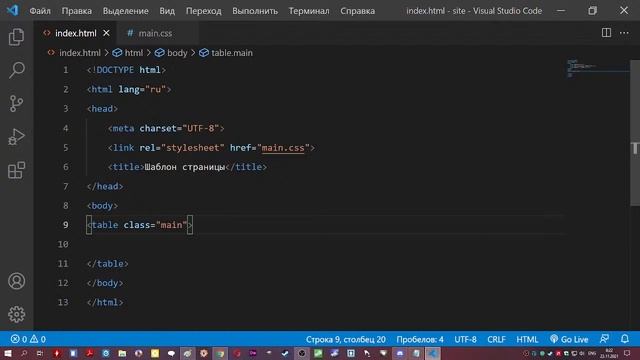The width and height of the screenshot is (640, 360).
Task: Split the editor to the right
Action: point(606,33)
